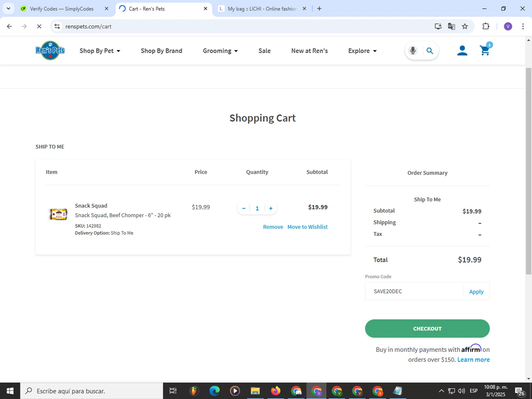Close the Cart - Ren's Pets tab

coord(205,9)
